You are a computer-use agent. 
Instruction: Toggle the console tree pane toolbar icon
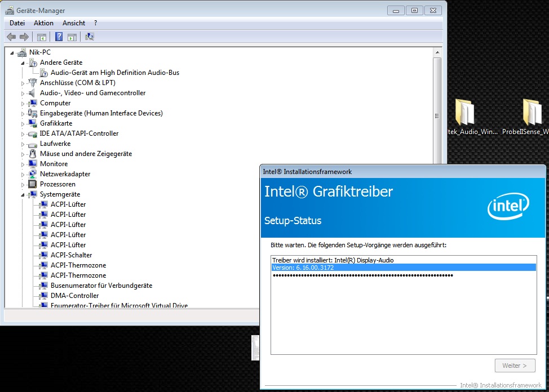click(x=42, y=37)
